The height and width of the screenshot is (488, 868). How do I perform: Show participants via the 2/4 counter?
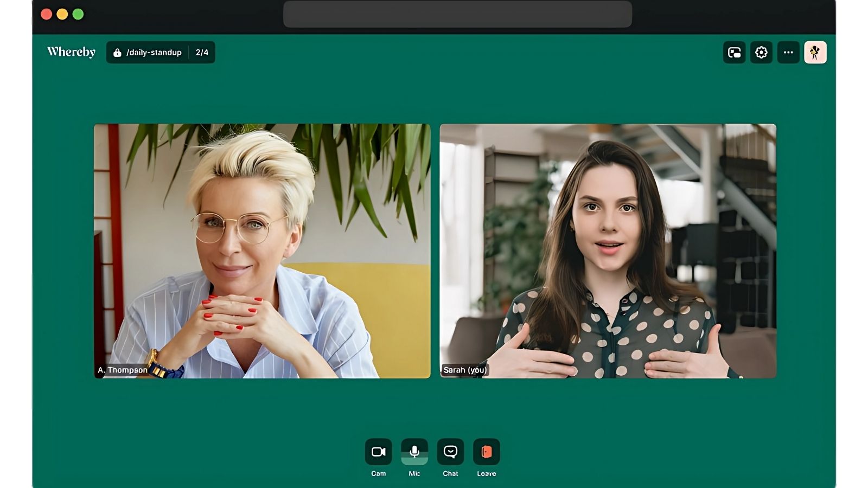(202, 53)
